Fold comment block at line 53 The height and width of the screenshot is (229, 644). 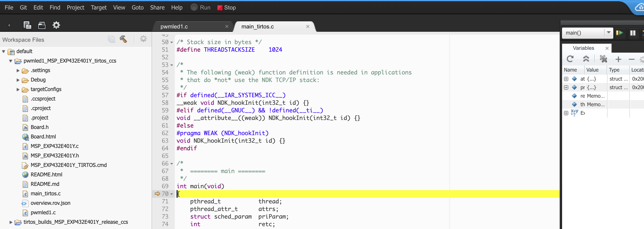click(x=172, y=65)
